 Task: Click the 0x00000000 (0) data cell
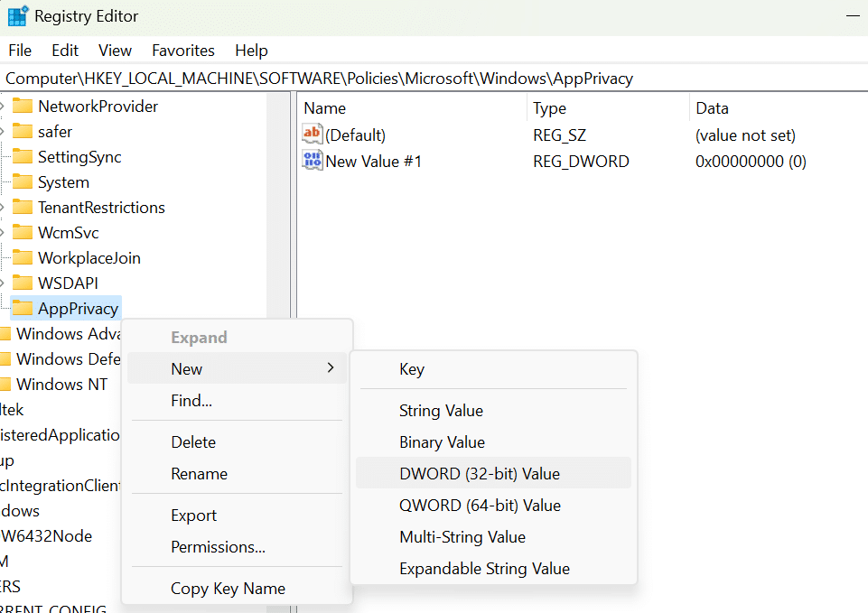pos(751,161)
